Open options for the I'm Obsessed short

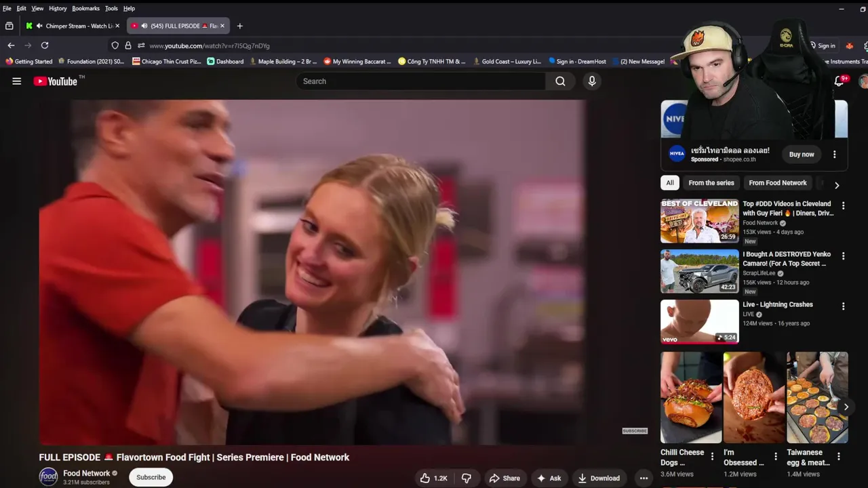pos(776,457)
